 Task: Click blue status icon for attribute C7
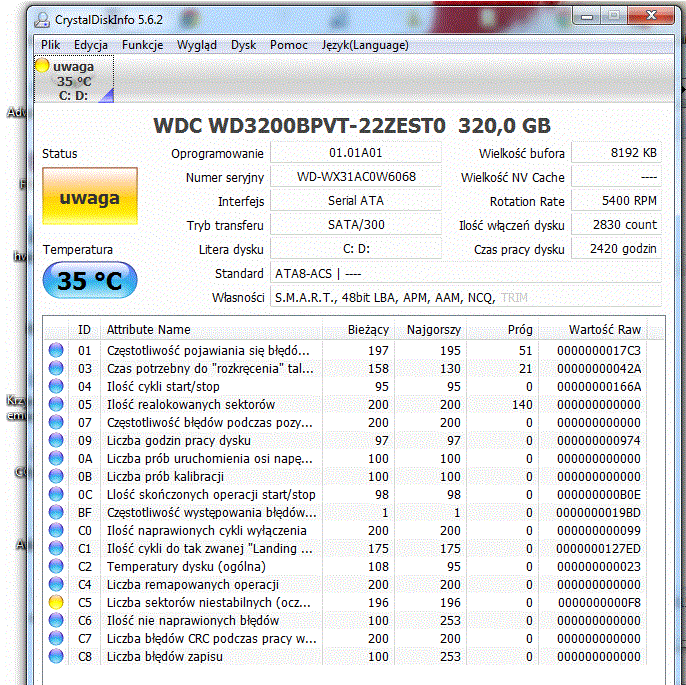56,638
